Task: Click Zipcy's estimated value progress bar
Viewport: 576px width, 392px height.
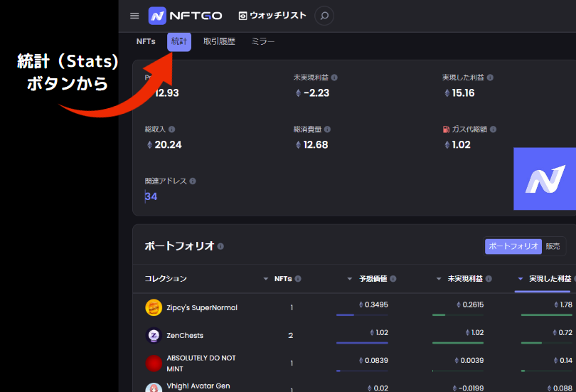Action: pos(362,315)
